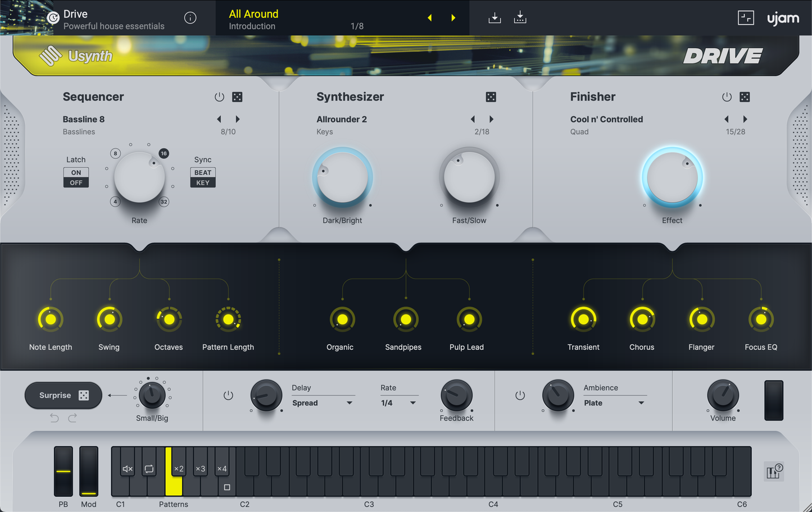Click the save-as preset icon
Image resolution: width=812 pixels, height=512 pixels.
coord(520,18)
